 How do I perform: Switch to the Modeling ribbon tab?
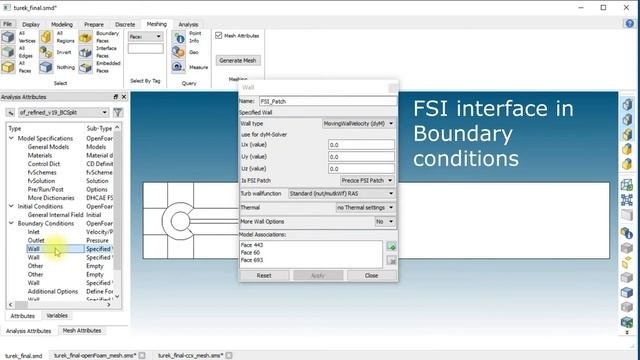click(62, 24)
